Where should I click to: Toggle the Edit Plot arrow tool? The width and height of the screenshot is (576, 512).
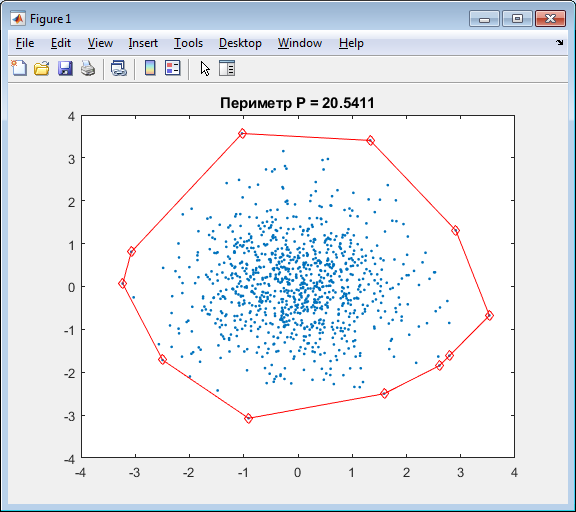point(205,68)
